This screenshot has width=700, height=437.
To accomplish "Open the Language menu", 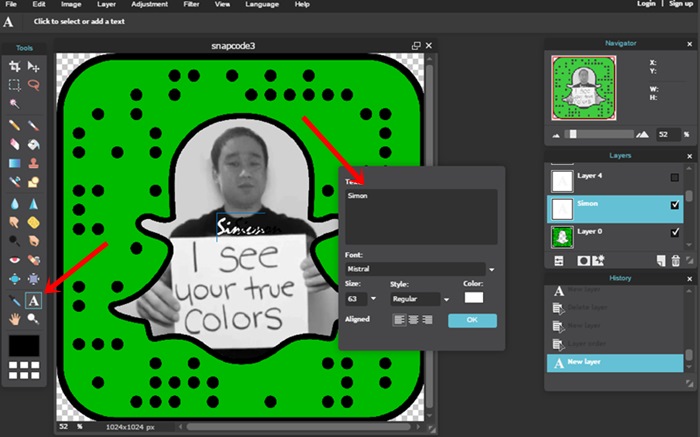I will 262,4.
